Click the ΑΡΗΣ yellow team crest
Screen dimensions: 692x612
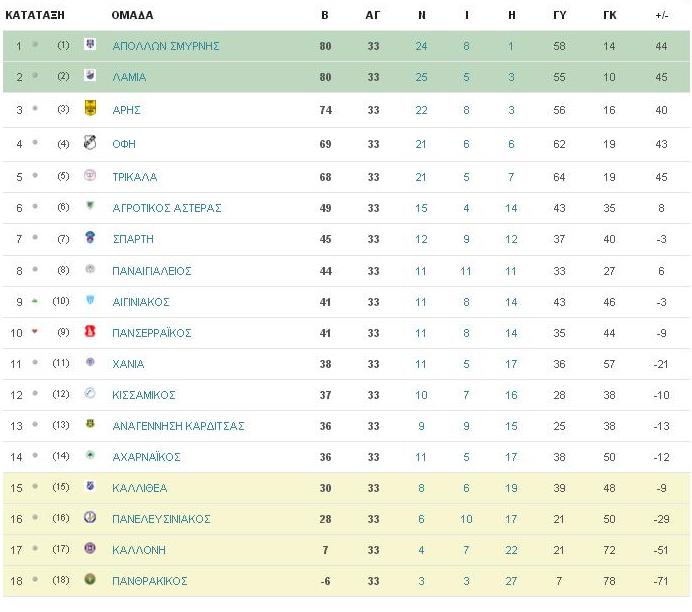(90, 108)
